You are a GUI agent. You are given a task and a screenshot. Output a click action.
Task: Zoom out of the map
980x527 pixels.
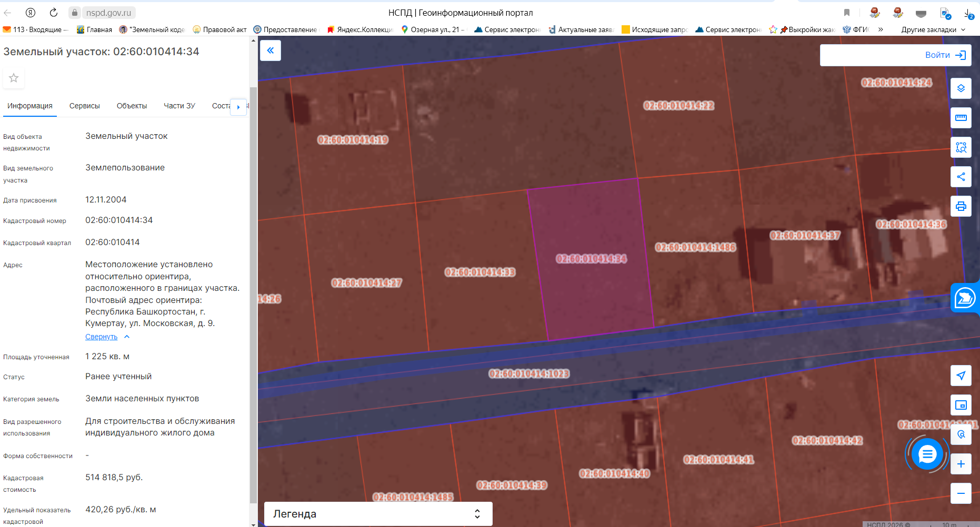coord(961,493)
